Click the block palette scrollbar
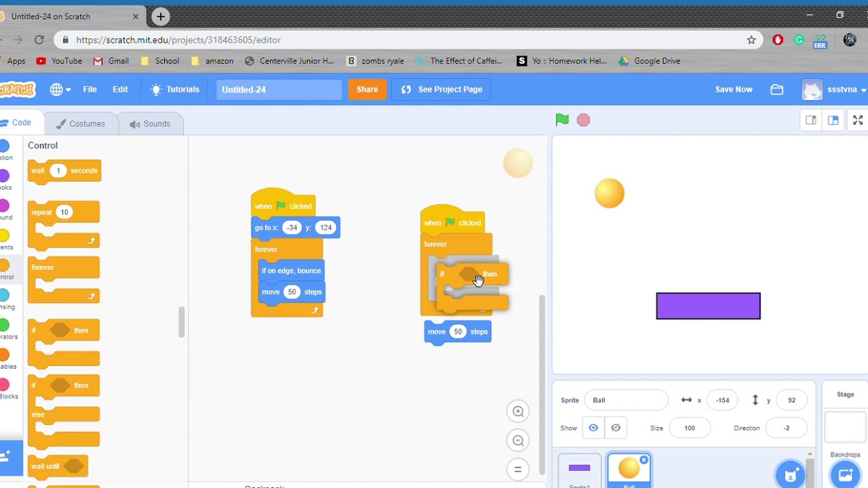 (x=182, y=322)
